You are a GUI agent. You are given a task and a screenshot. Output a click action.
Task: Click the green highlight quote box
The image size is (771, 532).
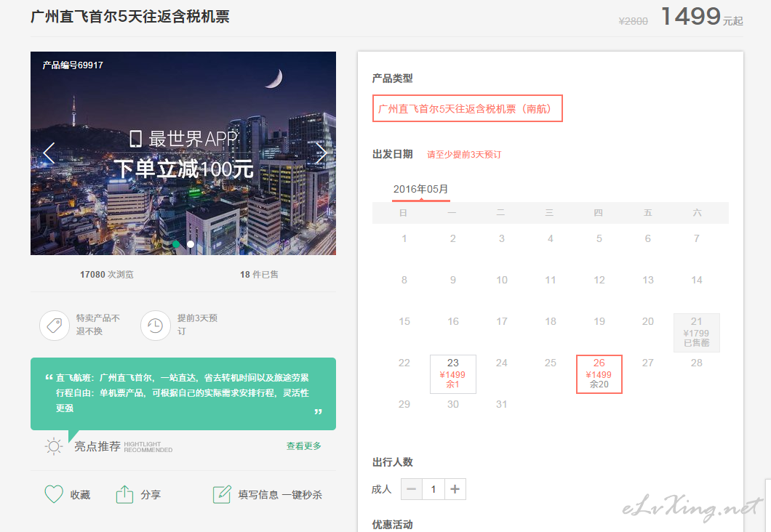tap(183, 393)
